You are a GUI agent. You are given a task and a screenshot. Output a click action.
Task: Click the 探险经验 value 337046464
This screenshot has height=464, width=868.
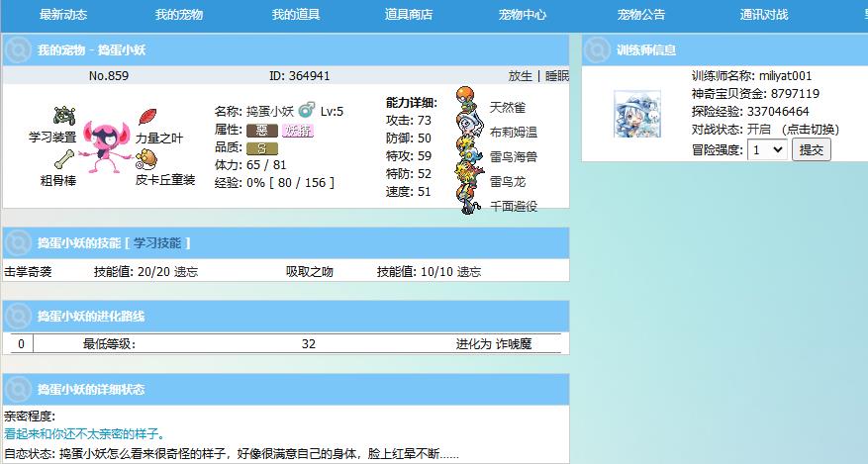[x=778, y=112]
